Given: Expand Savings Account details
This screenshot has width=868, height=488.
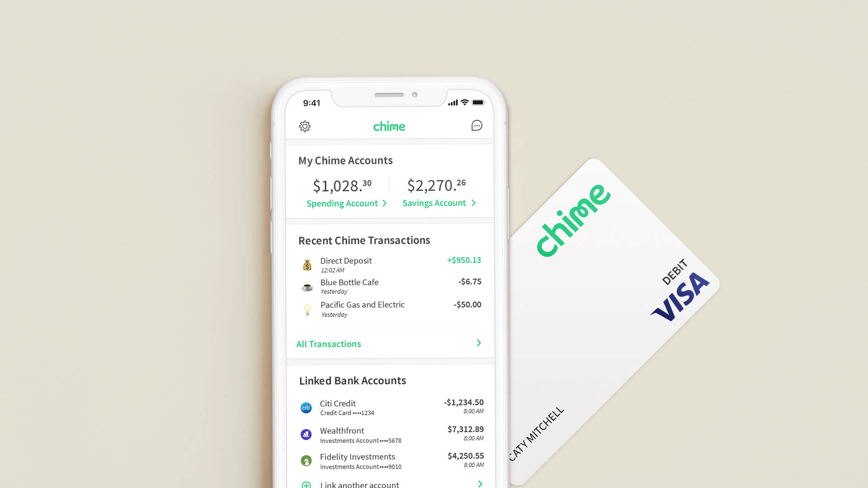Looking at the screenshot, I should (438, 202).
